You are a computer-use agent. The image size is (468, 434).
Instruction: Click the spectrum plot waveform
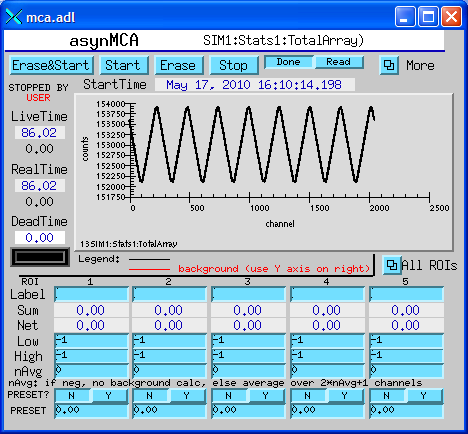252,144
